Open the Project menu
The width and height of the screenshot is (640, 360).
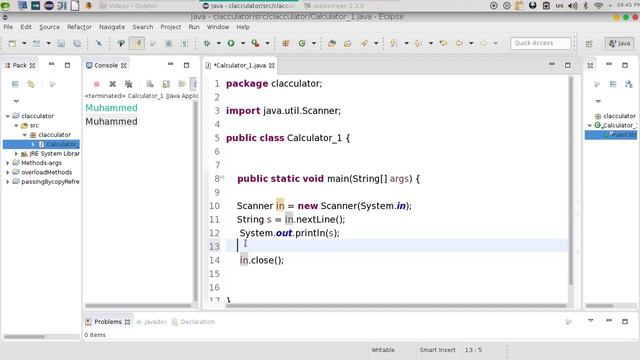click(171, 27)
